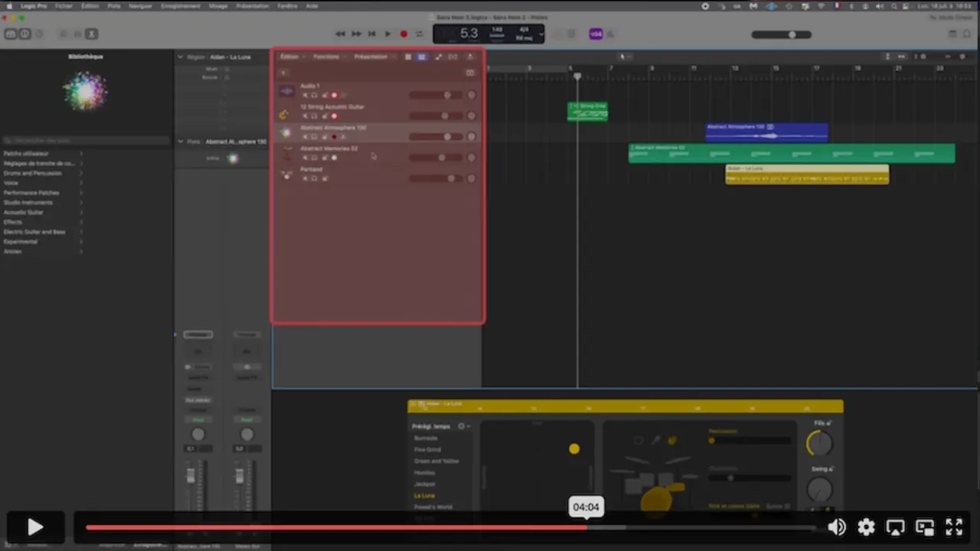Screen dimensions: 980x551
Task: Click the duplicate track button in track header
Action: tap(470, 73)
